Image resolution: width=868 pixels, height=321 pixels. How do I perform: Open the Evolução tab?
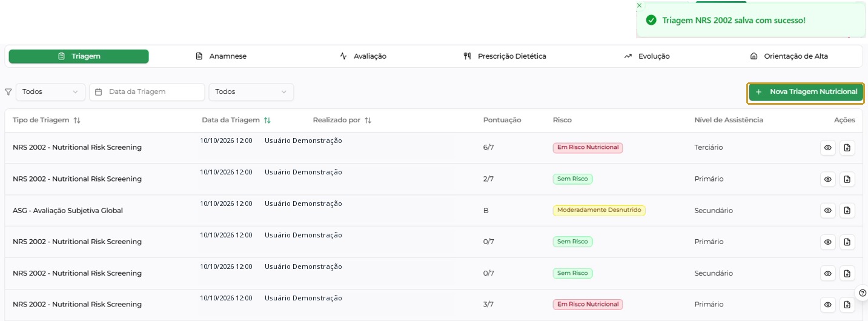[x=647, y=56]
